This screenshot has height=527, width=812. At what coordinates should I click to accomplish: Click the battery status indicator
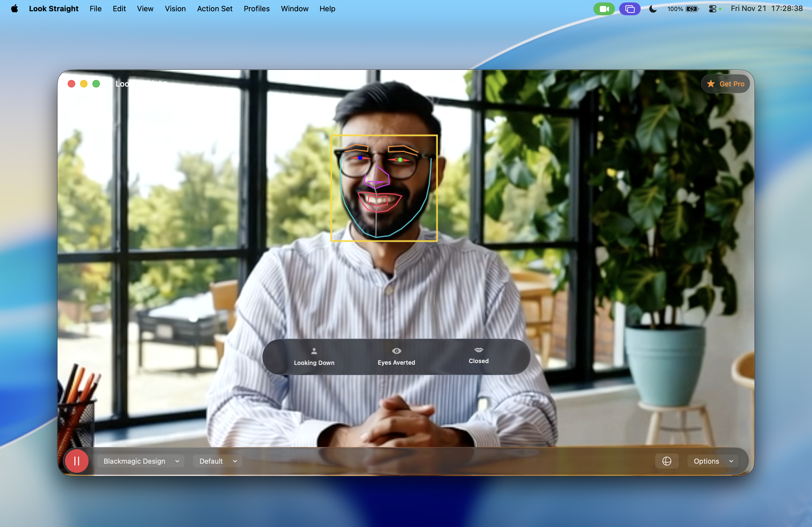pos(691,9)
